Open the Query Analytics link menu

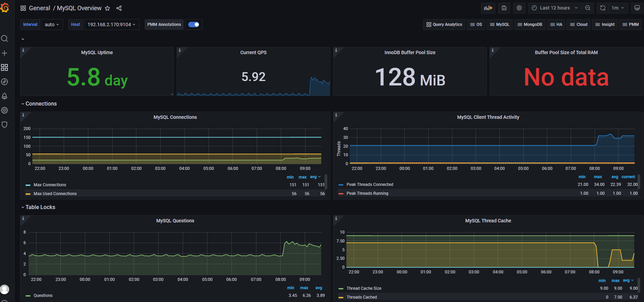pos(444,25)
